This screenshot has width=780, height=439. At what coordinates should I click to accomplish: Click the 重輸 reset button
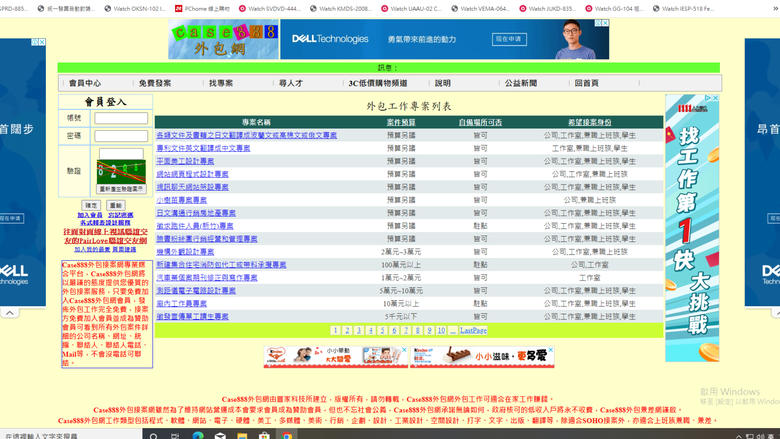pyautogui.click(x=115, y=205)
